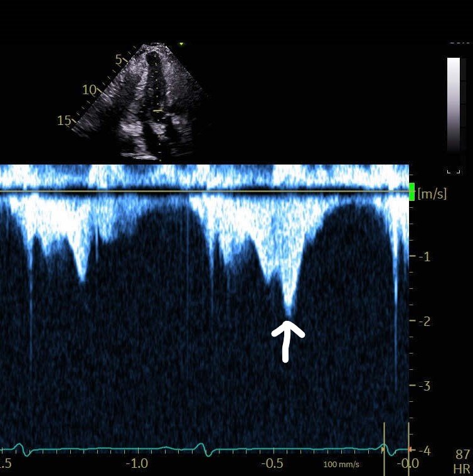Click the depth marker 5 on sector

[x=119, y=60]
